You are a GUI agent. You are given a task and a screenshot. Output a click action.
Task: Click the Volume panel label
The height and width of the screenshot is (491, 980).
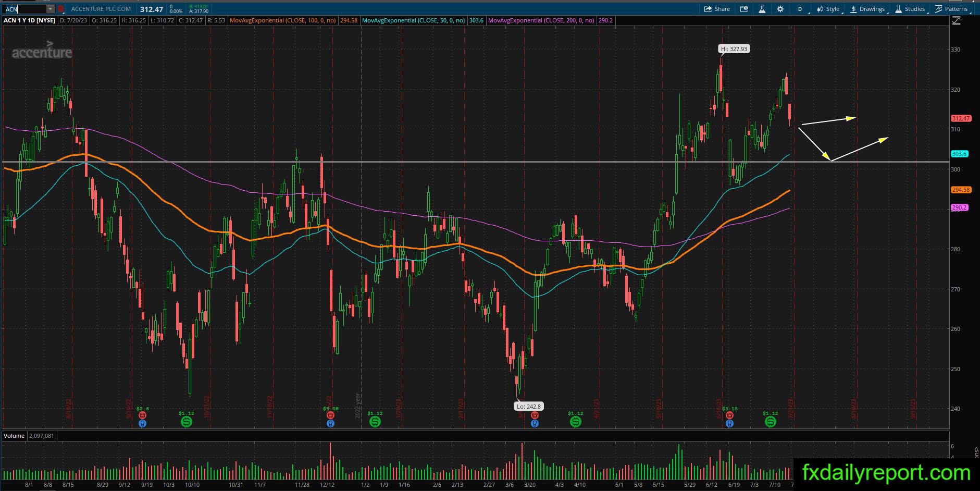coord(14,436)
